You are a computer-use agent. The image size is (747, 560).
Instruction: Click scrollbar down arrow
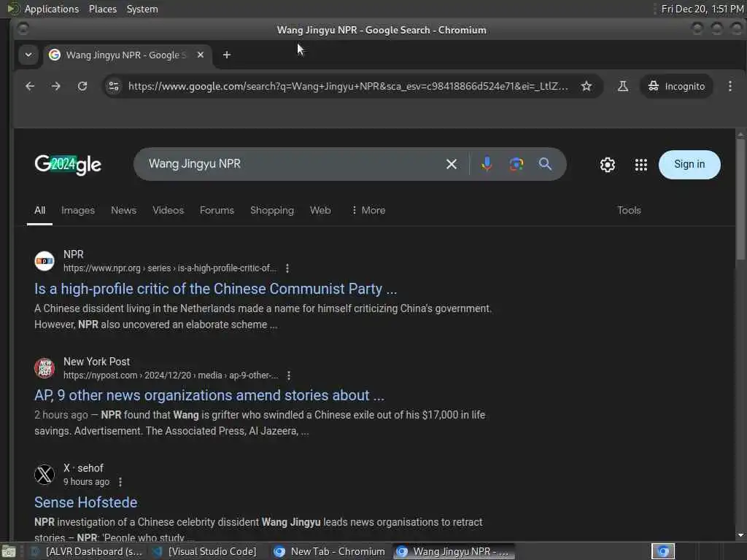click(740, 535)
